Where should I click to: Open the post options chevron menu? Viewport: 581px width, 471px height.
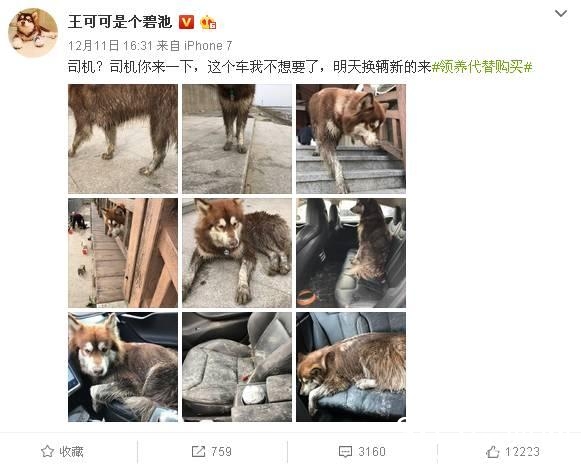coord(561,14)
